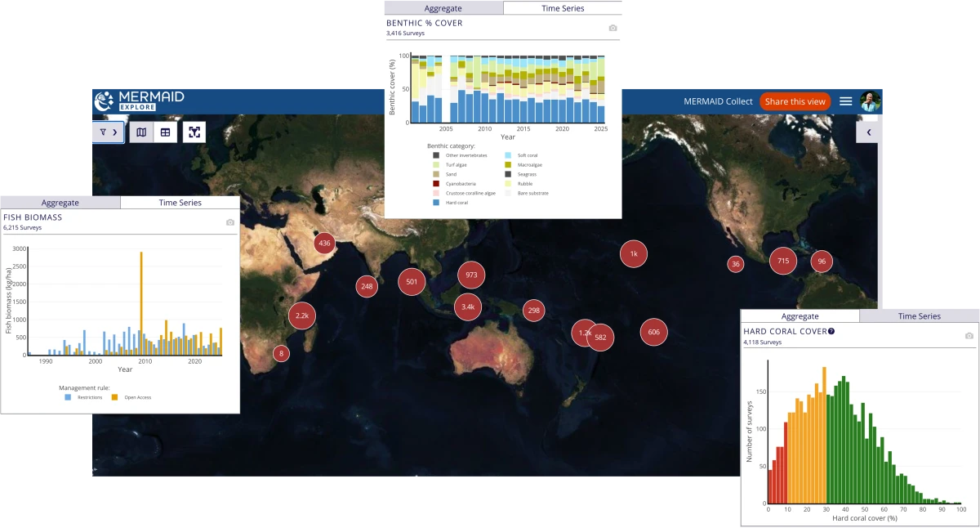Click the 8 survey cluster marker
This screenshot has width=980, height=528.
coord(282,353)
